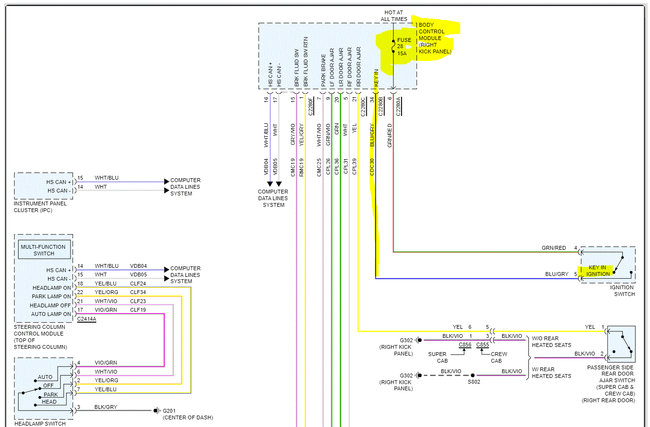Click the "FUSE 28 15A" label
The image size is (650, 427).
[404, 47]
